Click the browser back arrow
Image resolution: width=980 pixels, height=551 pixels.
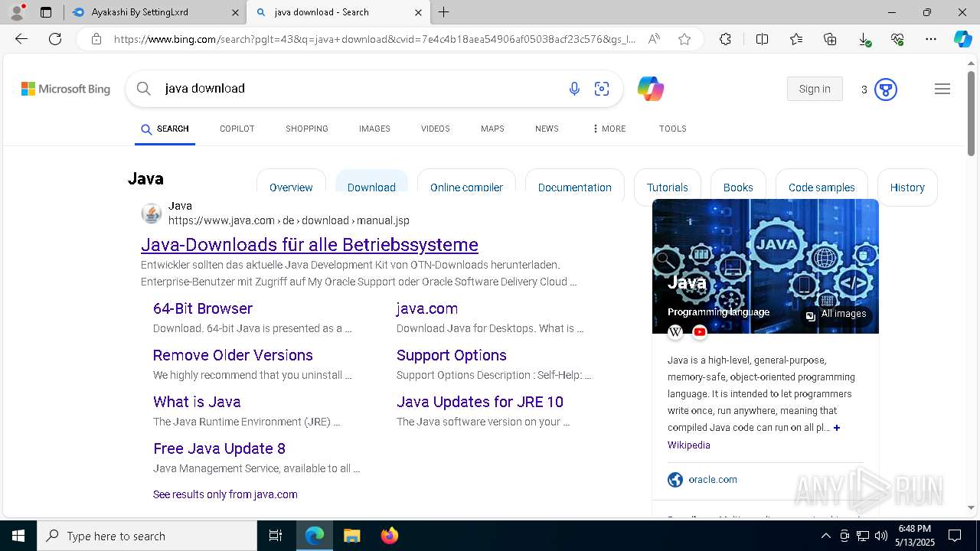pyautogui.click(x=21, y=39)
